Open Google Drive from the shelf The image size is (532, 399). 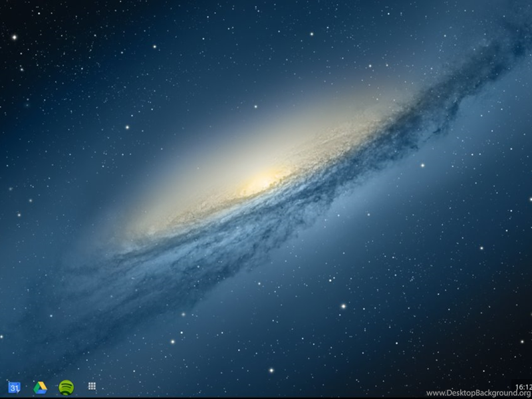tap(41, 388)
